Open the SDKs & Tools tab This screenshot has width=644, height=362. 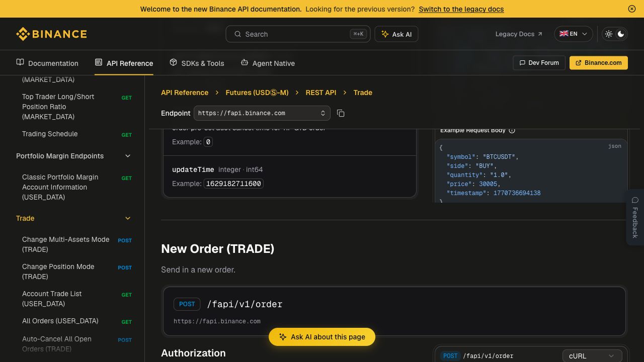[x=197, y=63]
